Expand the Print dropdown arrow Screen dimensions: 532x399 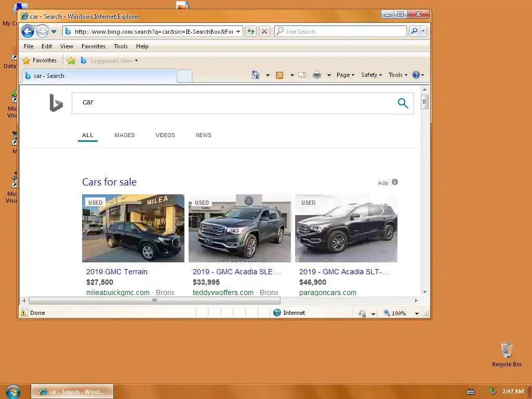329,75
